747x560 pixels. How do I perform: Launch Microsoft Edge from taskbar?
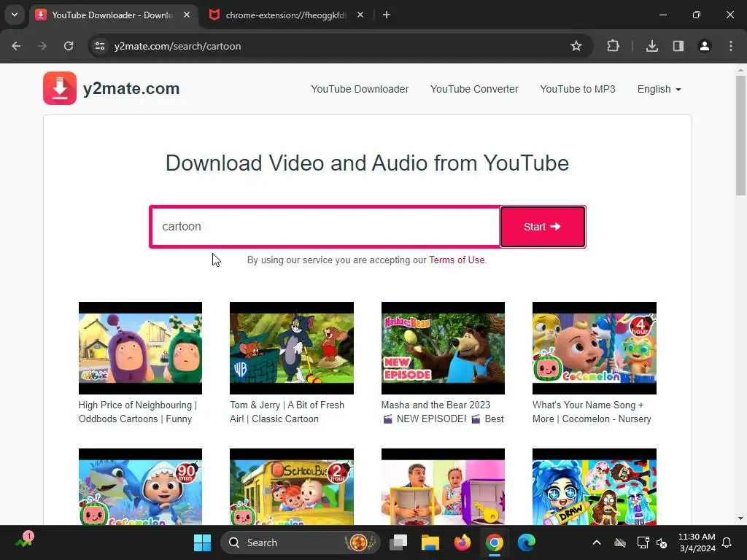[x=527, y=542]
